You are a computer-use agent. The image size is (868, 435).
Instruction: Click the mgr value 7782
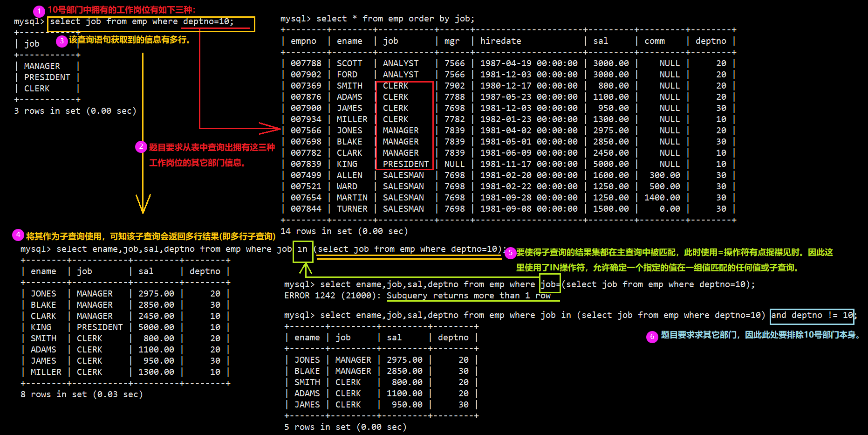click(x=455, y=119)
